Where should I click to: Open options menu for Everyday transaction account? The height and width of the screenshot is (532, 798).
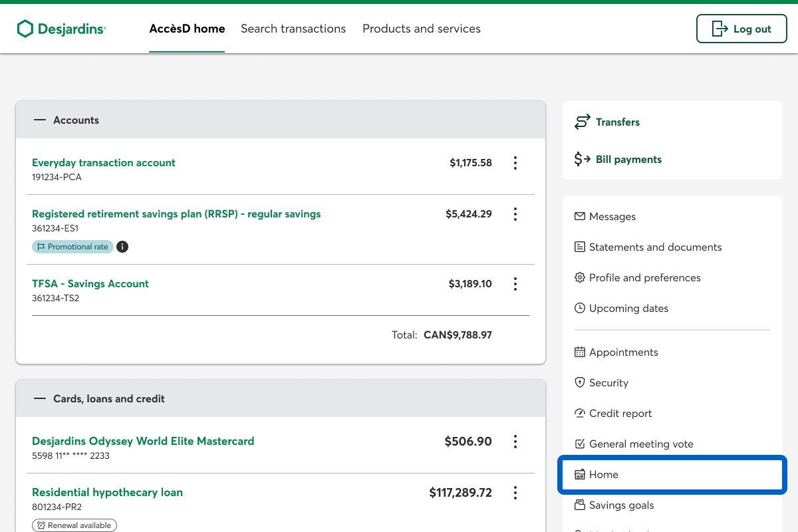click(x=515, y=163)
